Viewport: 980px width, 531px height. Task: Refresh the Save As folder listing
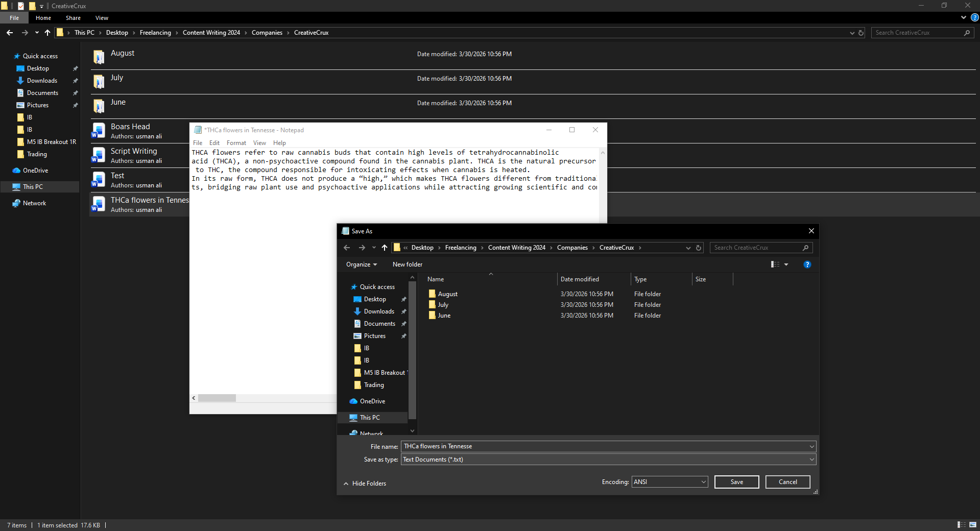click(699, 248)
